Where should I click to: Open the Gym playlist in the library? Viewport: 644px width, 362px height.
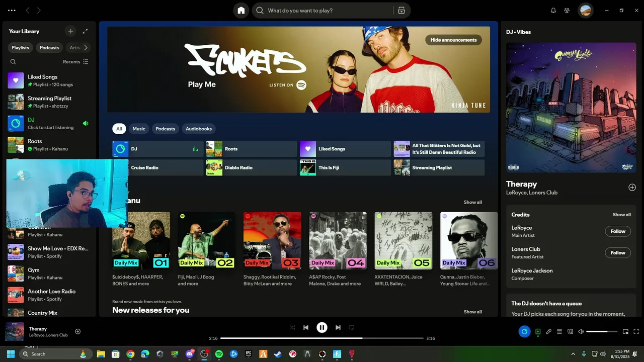coord(49,274)
